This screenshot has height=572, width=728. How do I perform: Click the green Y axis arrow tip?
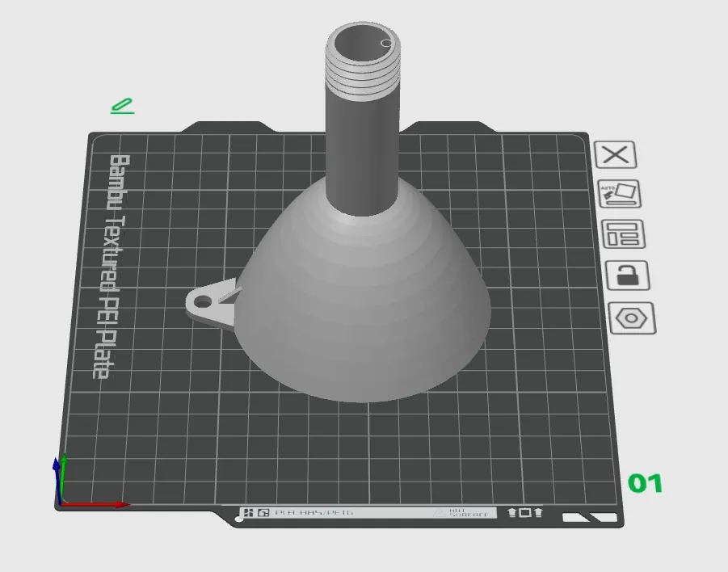(64, 457)
